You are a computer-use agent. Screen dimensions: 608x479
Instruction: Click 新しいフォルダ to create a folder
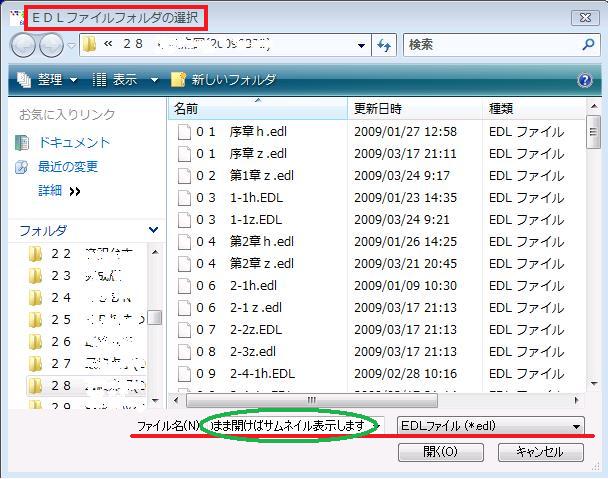[223, 80]
